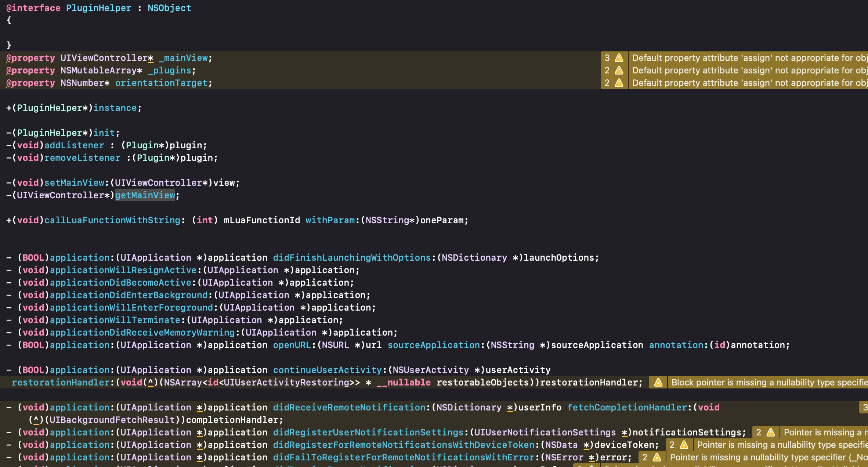This screenshot has height=467, width=868.
Task: Open 'Default property attribute' message on orientationTarget line
Action: point(749,83)
